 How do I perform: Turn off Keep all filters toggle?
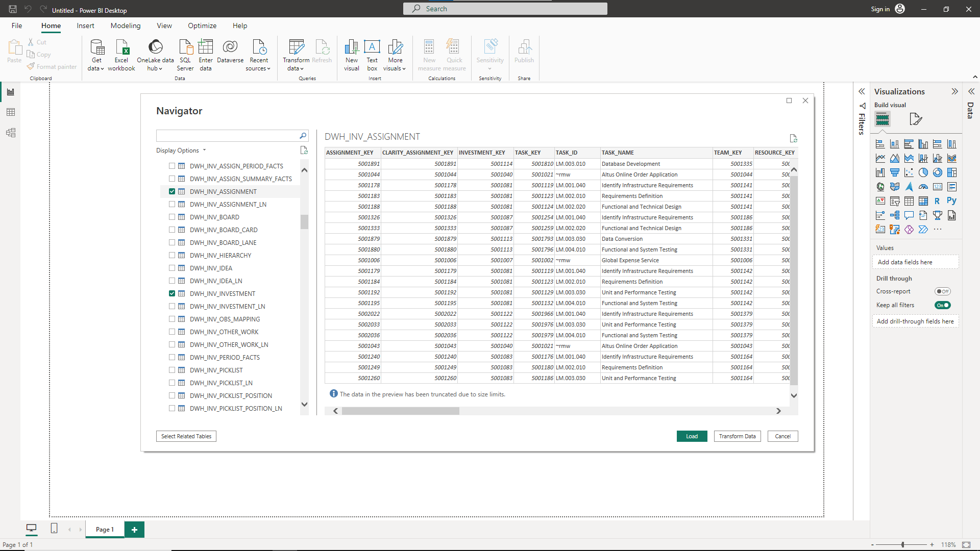tap(942, 305)
